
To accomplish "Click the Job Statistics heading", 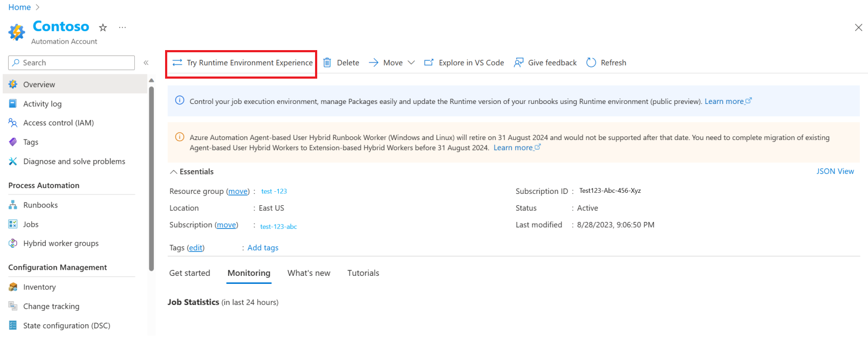I will coord(193,302).
